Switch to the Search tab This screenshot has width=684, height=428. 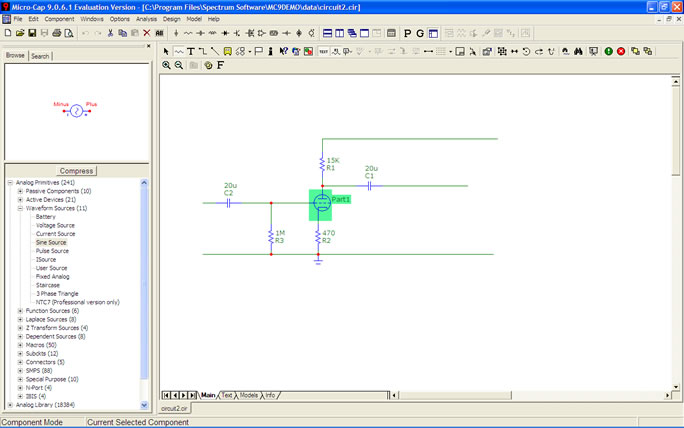[x=40, y=56]
